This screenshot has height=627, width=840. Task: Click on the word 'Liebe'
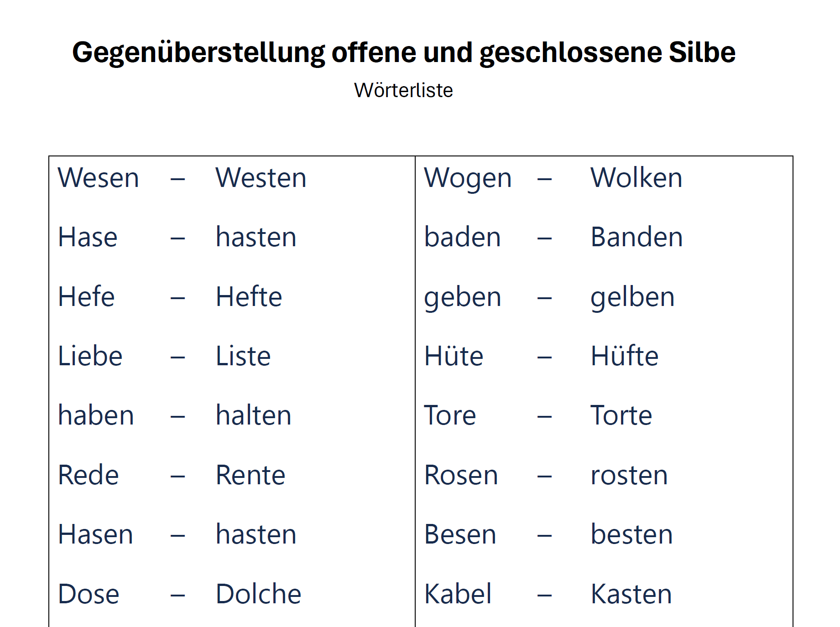(90, 356)
